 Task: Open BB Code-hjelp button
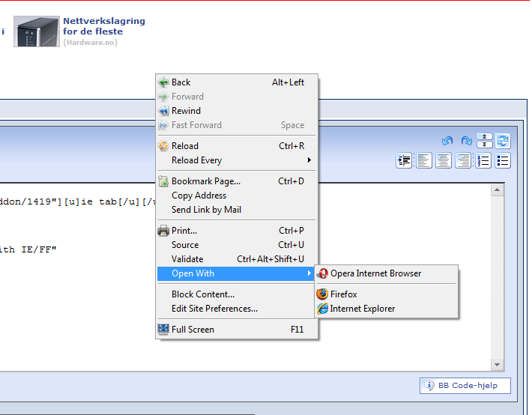tap(465, 386)
